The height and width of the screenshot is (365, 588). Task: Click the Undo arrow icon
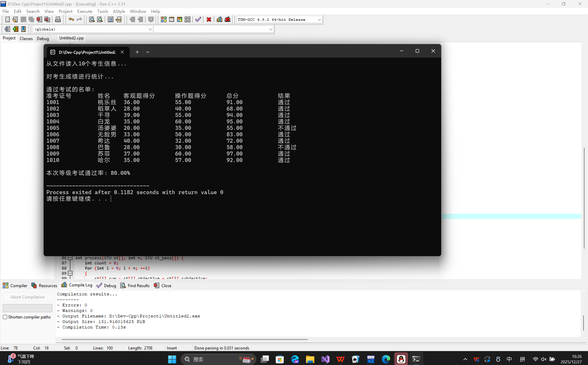click(x=71, y=20)
